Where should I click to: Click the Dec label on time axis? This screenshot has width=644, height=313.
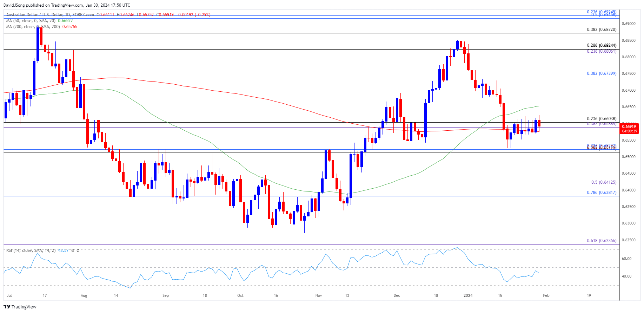pyautogui.click(x=397, y=296)
